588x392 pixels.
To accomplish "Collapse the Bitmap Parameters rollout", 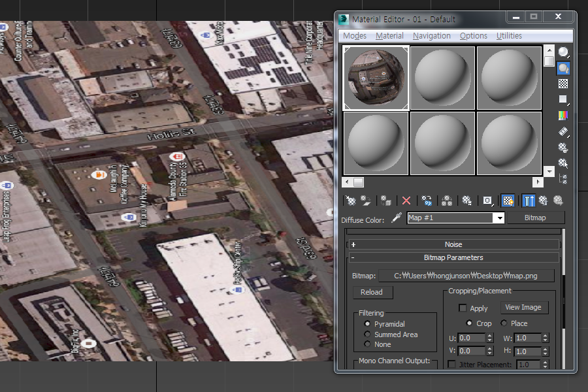I will click(x=453, y=257).
